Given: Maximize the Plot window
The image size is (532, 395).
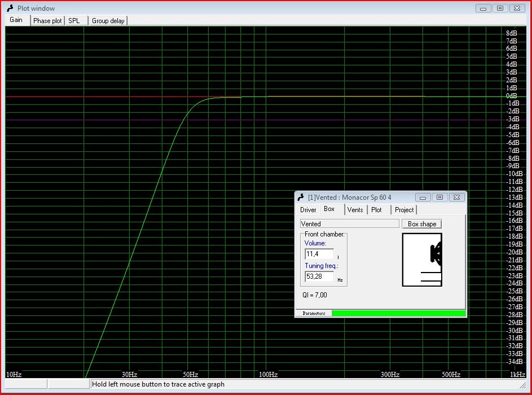Looking at the screenshot, I should point(500,8).
